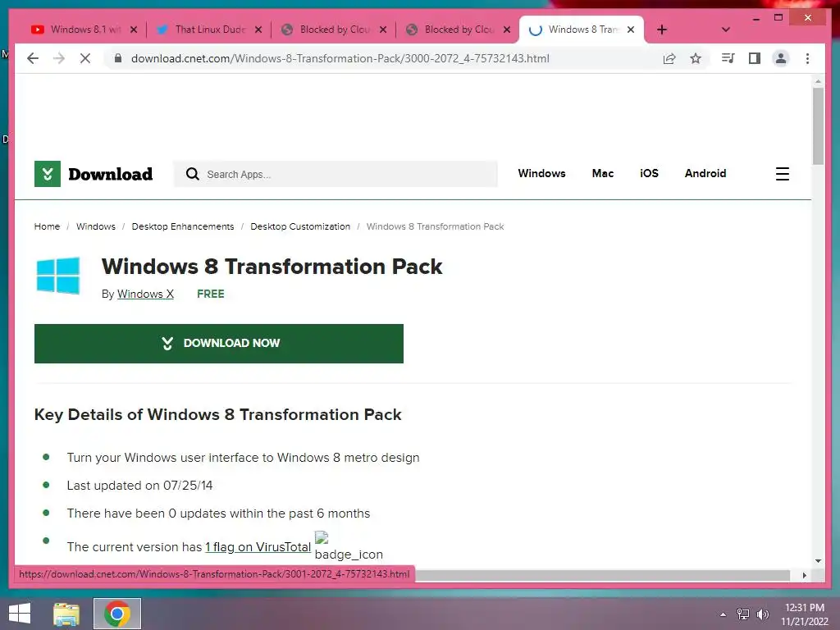Open the browser side panel

tap(755, 58)
